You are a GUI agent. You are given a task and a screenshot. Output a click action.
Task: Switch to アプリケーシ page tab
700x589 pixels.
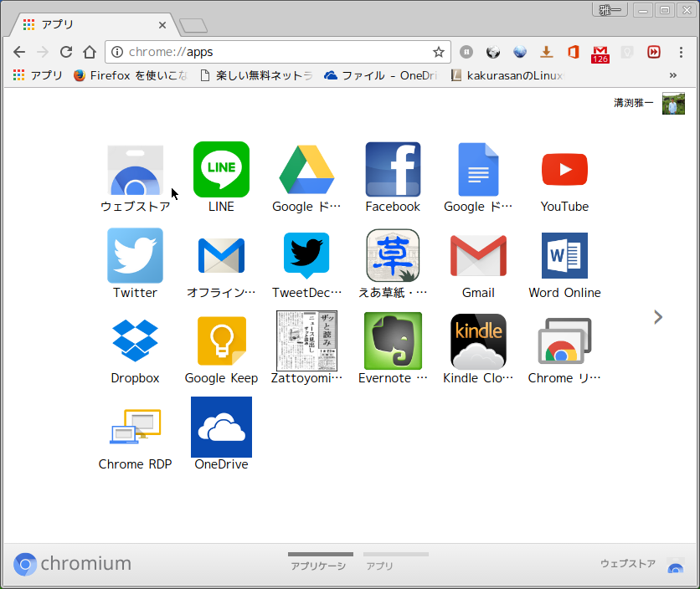coord(321,561)
